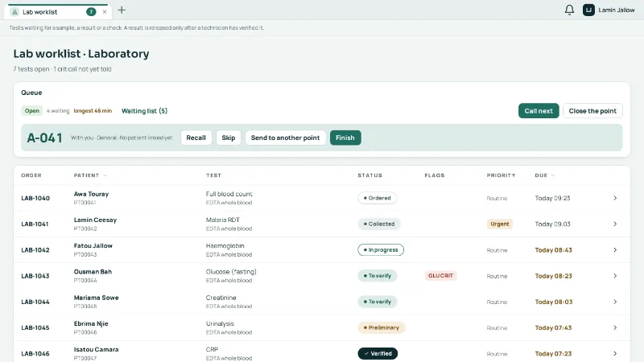The height and width of the screenshot is (362, 644).
Task: Click order LAB-1045
Action: pos(35,327)
